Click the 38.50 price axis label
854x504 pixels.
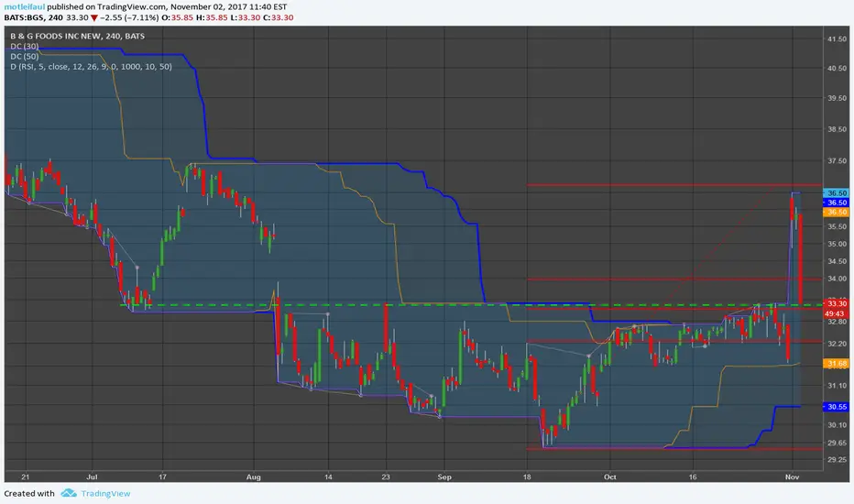click(x=838, y=130)
